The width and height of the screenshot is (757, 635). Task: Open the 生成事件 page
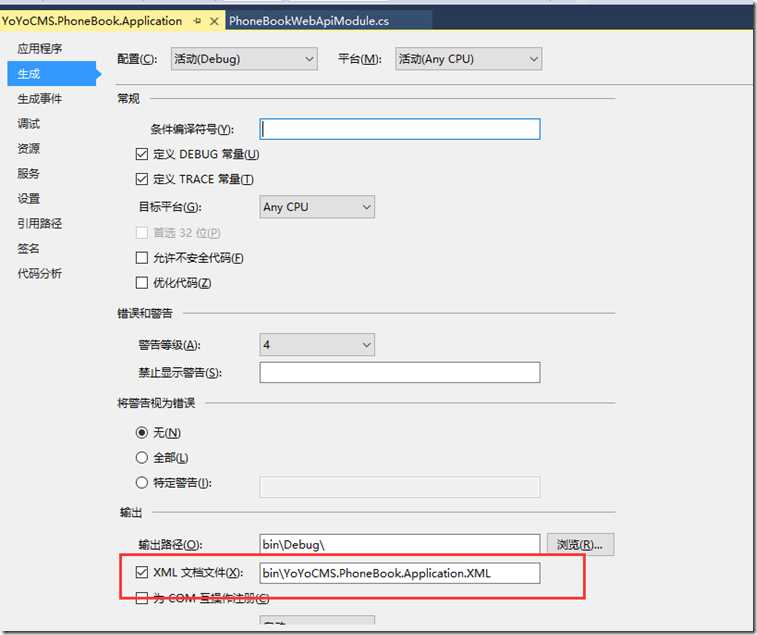click(40, 99)
